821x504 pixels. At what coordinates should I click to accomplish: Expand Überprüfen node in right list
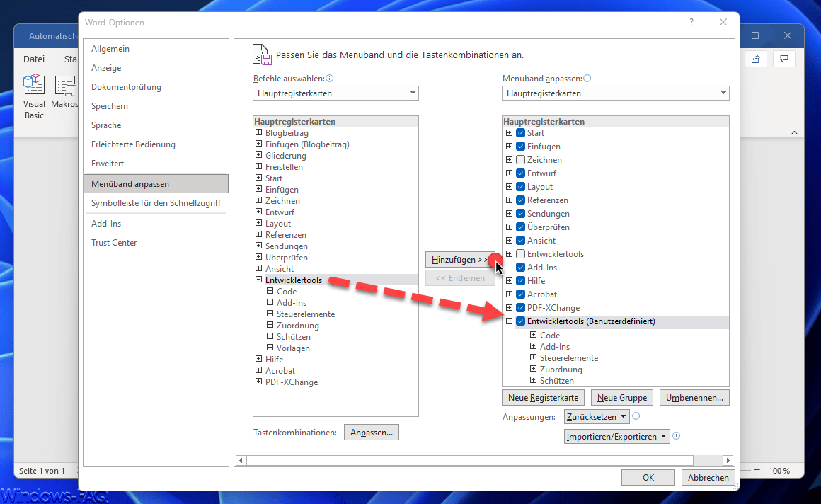point(509,227)
